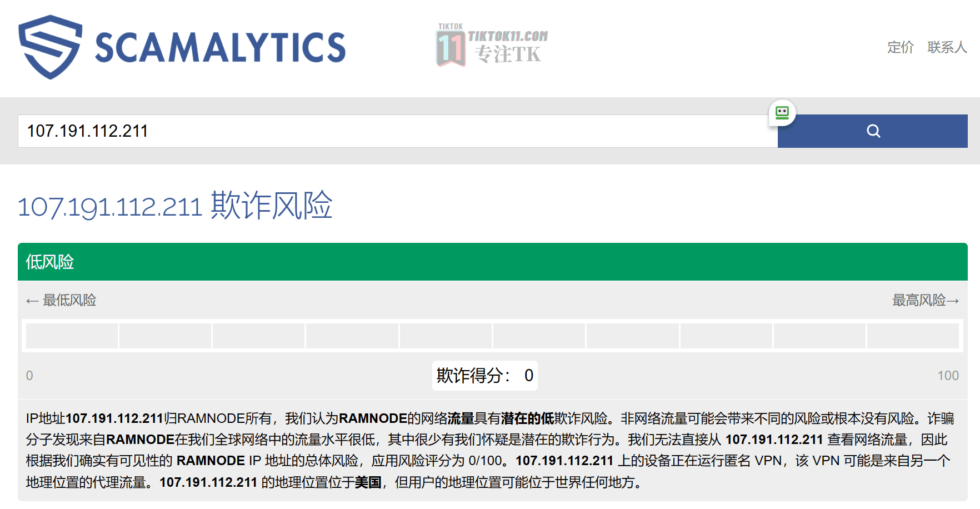
Task: Click the magnifier search button
Action: [x=872, y=131]
